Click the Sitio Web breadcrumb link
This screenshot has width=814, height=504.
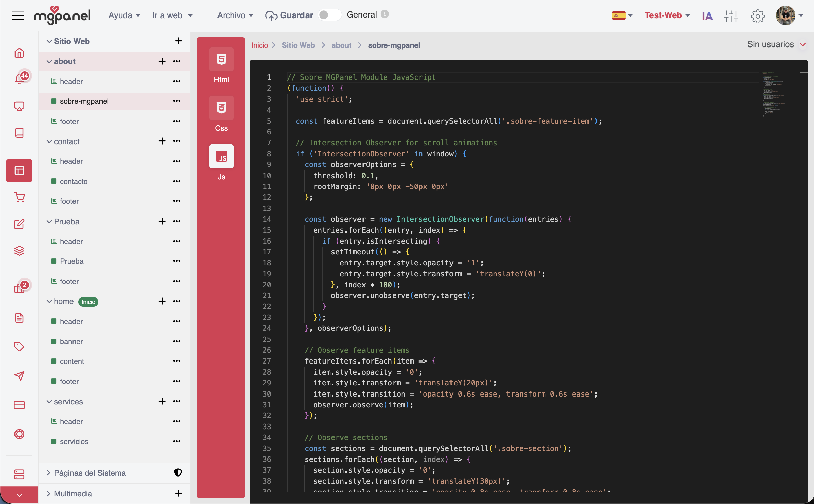298,45
